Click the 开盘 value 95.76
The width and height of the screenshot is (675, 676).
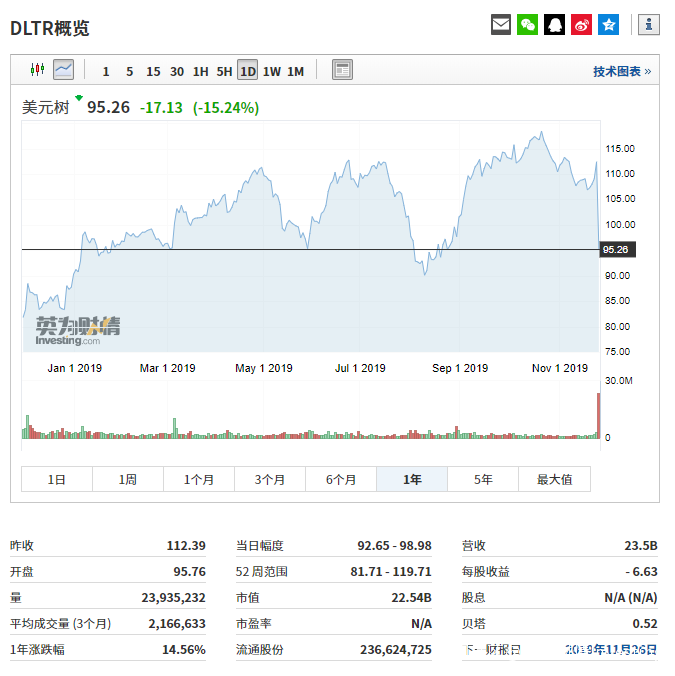tap(190, 571)
